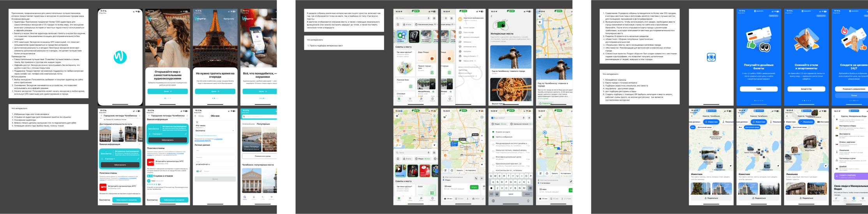Tap the grey Далее button on 'Обо мне' screen
The height and width of the screenshot is (214, 868).
[215, 179]
